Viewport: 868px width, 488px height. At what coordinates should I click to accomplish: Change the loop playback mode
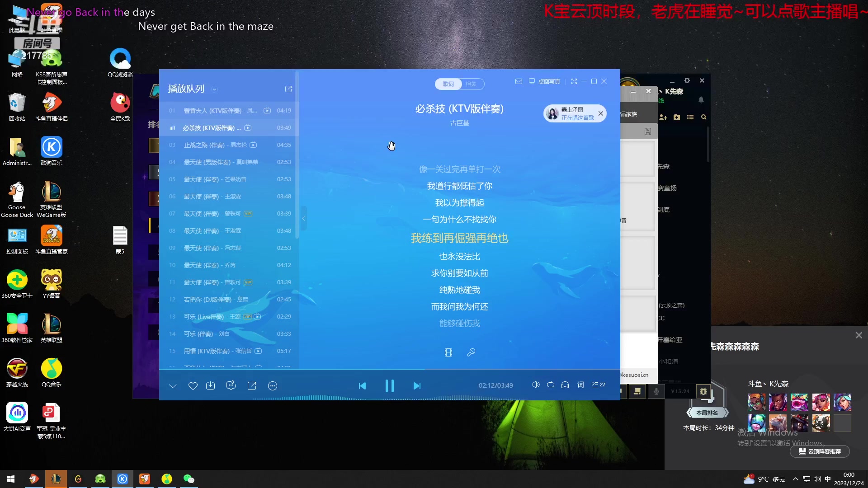(x=551, y=385)
